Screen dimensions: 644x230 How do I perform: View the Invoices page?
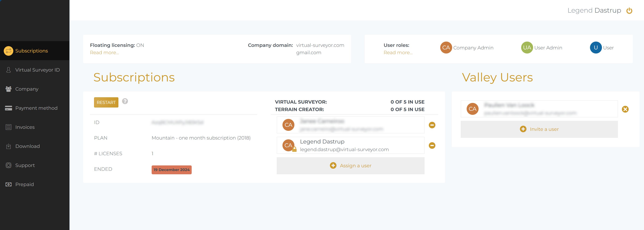[25, 127]
